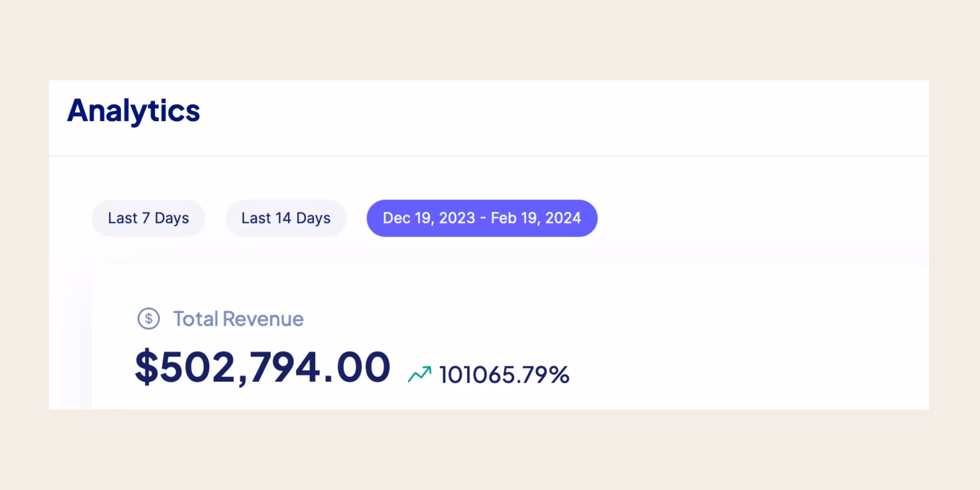Open the Dec 19, 2023 - Feb 19, 2024 date range
This screenshot has height=490, width=980.
(482, 218)
